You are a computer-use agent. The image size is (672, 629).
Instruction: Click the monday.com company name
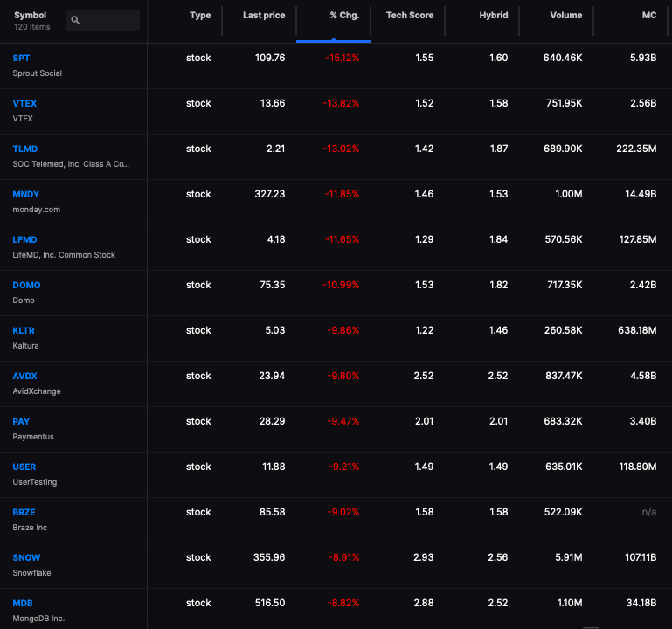pyautogui.click(x=37, y=210)
